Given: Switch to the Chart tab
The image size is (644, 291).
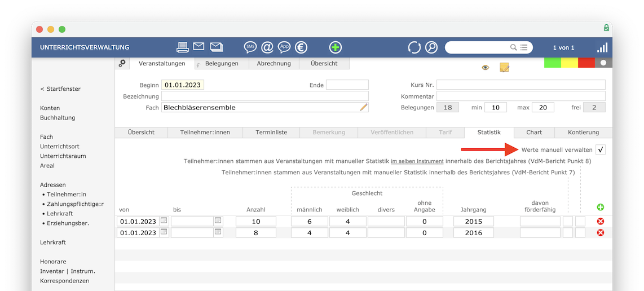Looking at the screenshot, I should click(534, 133).
